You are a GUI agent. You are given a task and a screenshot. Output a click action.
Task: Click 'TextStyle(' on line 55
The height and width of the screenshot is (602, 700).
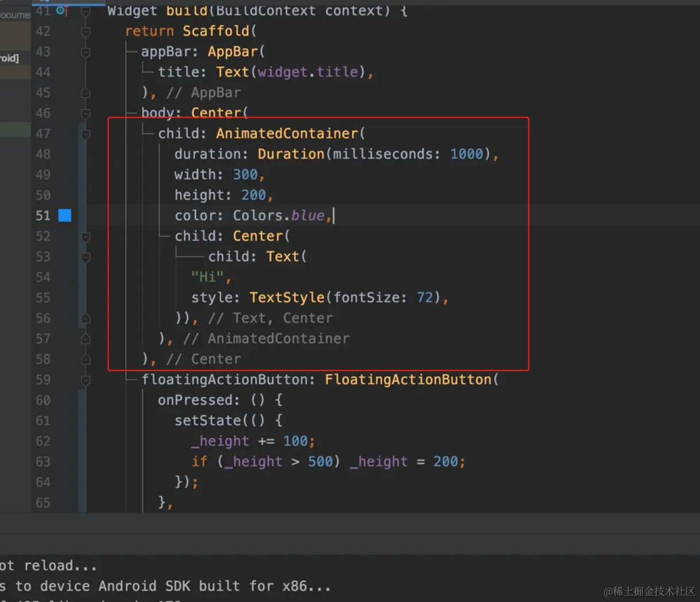(290, 297)
